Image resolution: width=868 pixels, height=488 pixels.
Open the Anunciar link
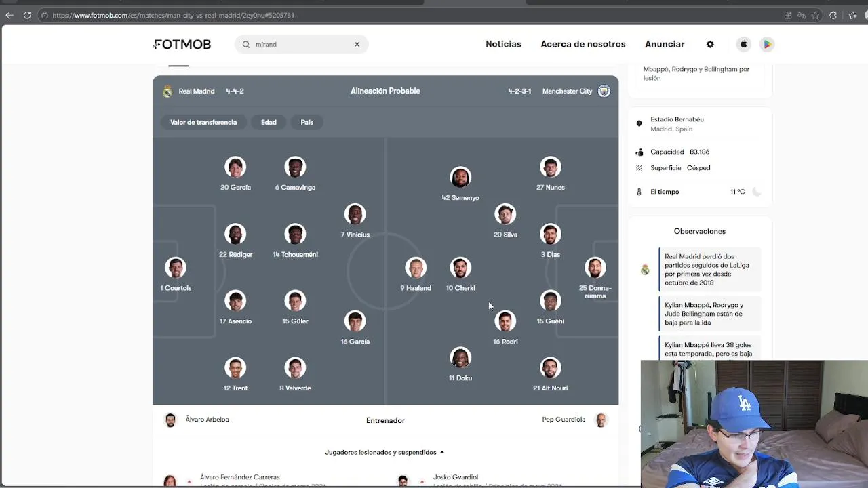coord(665,44)
